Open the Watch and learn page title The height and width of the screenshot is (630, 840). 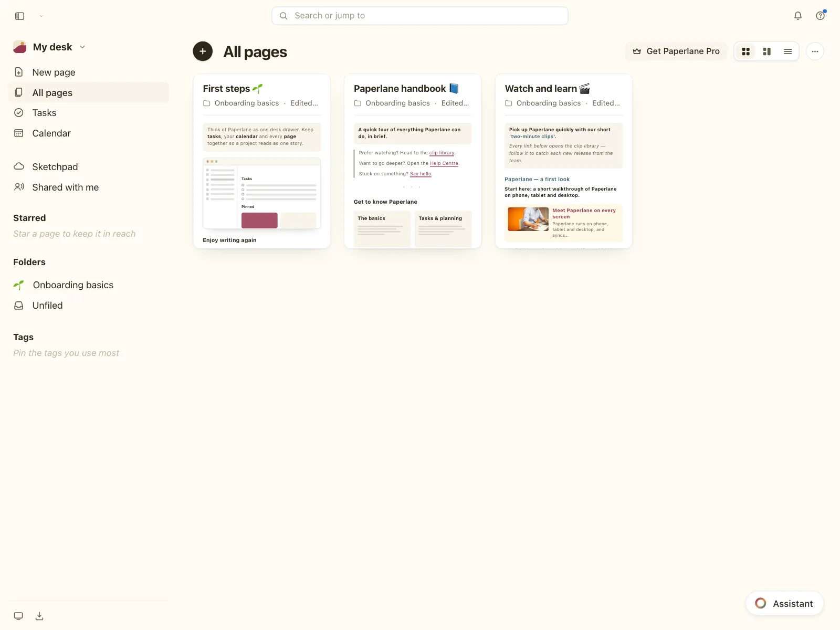[x=548, y=89]
